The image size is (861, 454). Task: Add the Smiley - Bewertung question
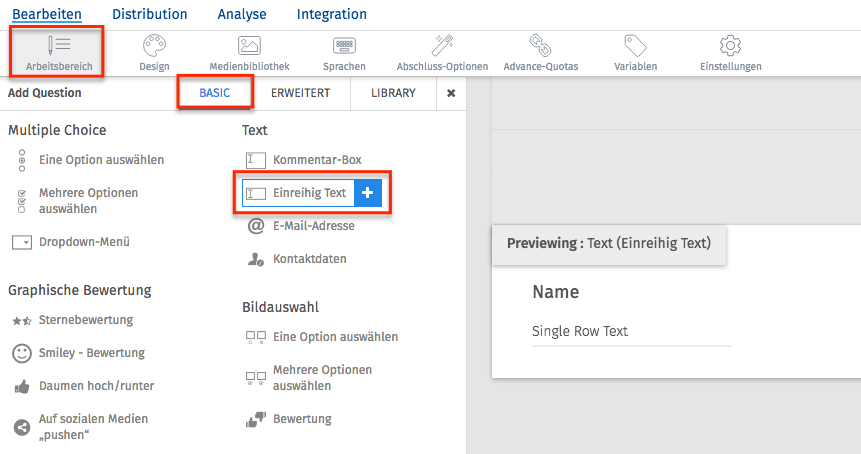91,353
